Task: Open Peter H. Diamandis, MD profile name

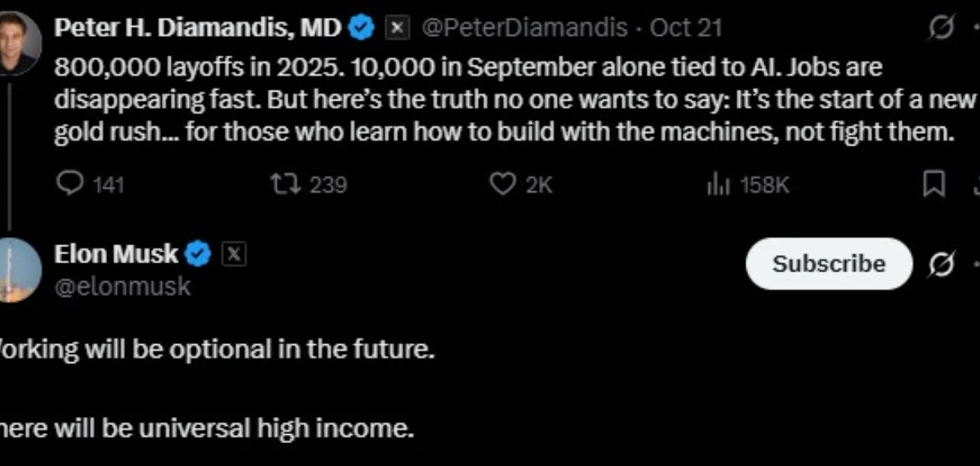Action: pyautogui.click(x=197, y=29)
